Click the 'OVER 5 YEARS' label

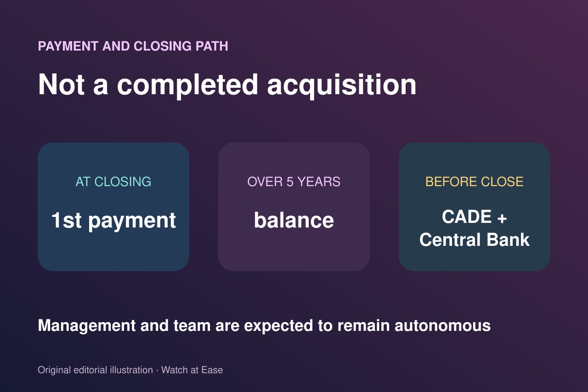pyautogui.click(x=294, y=182)
